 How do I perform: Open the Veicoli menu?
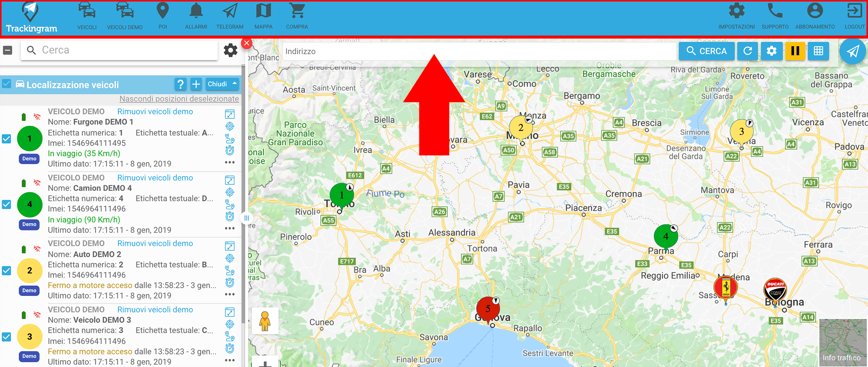[x=87, y=16]
